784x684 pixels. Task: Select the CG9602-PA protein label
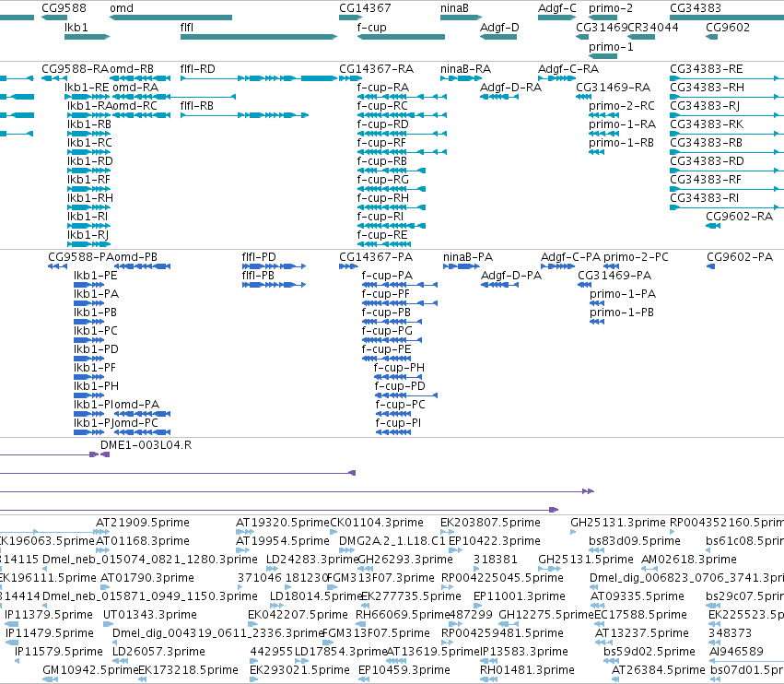[740, 257]
